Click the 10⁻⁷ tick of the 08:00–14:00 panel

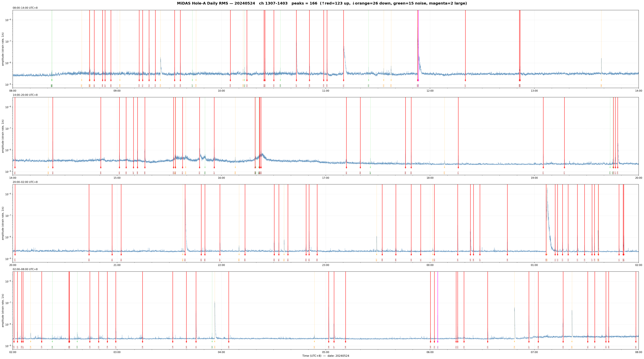(x=8, y=42)
